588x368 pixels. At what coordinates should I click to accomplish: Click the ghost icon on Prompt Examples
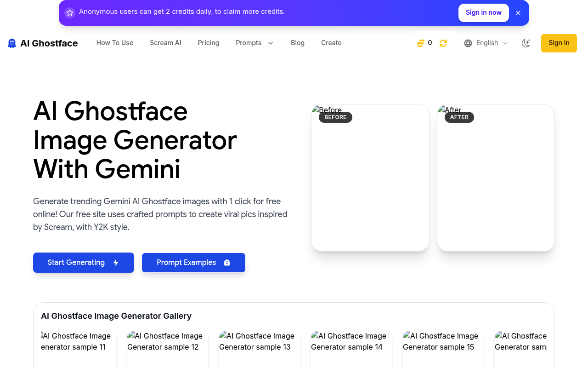coord(227,262)
